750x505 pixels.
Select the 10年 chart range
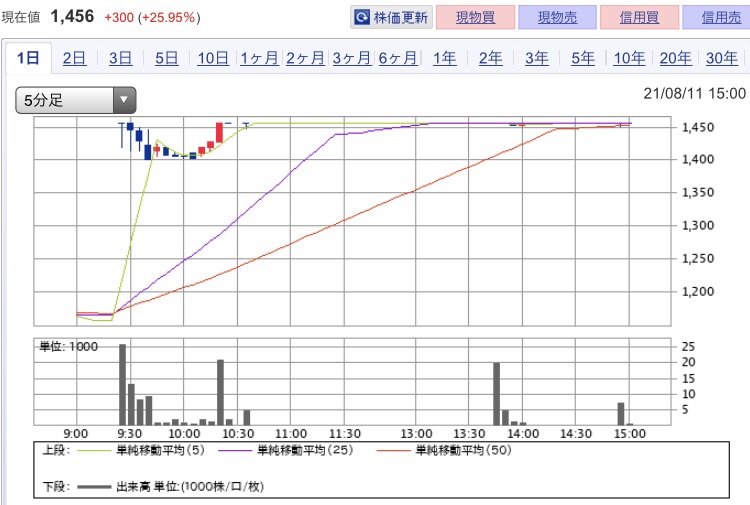629,58
